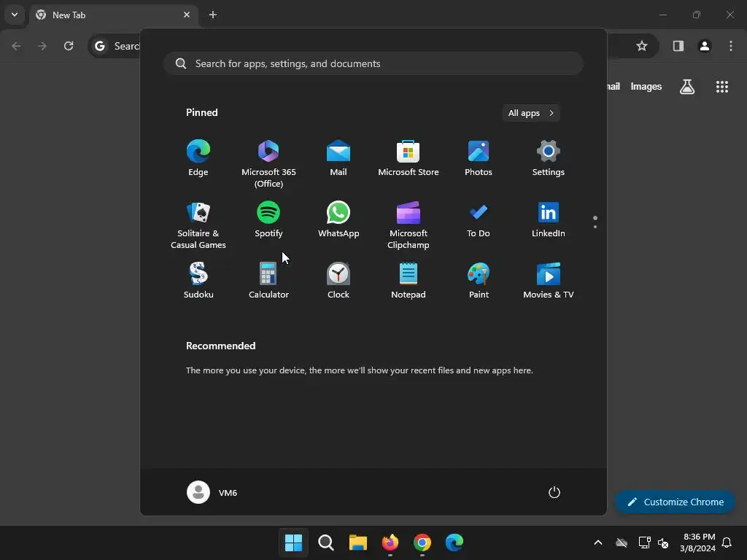Click the Start menu search field
Viewport: 747px width, 560px height.
(x=373, y=64)
